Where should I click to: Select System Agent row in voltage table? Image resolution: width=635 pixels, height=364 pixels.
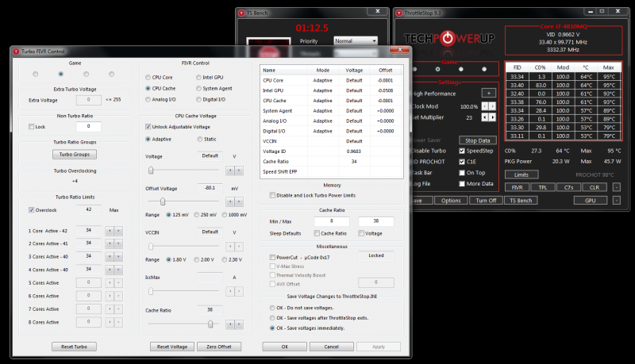pyautogui.click(x=331, y=111)
